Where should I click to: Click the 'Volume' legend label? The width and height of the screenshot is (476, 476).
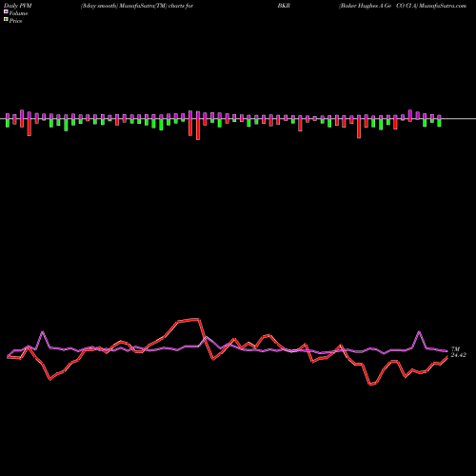pyautogui.click(x=18, y=13)
